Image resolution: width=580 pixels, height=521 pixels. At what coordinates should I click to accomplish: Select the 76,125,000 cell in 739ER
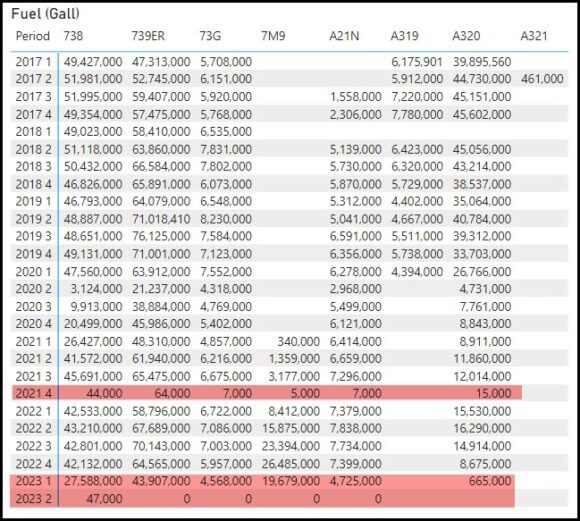[x=161, y=236]
